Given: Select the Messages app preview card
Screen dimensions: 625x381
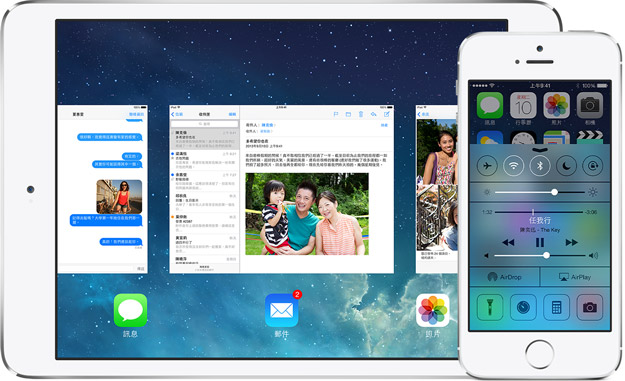Looking at the screenshot, I should tap(102, 189).
